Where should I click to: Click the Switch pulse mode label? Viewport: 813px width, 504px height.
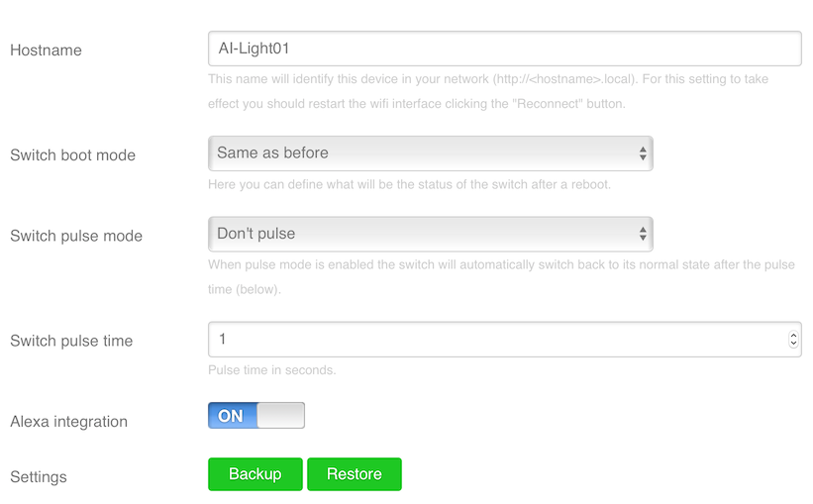76,237
